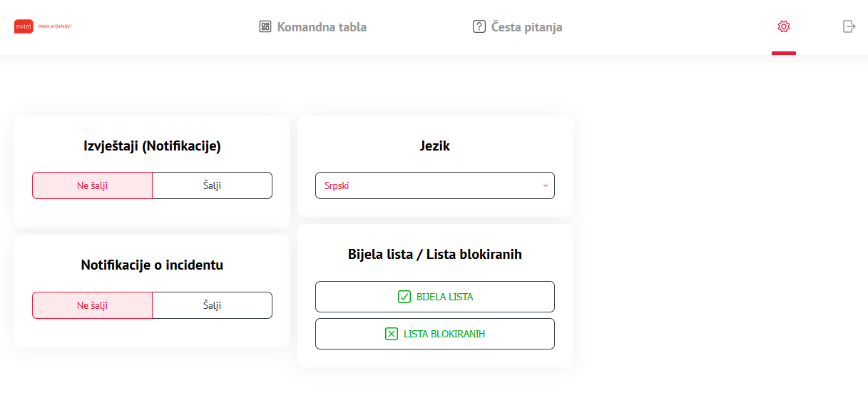This screenshot has height=403, width=868.
Task: Click the chevron arrow of the Srpski dropdown
Action: click(x=546, y=185)
